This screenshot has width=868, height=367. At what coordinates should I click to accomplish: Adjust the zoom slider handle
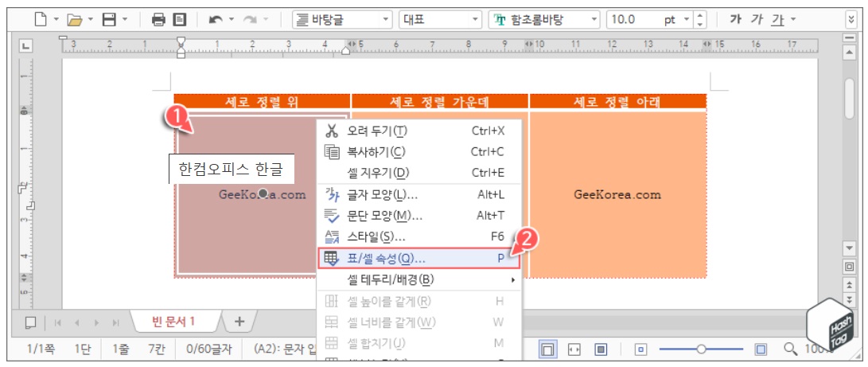(x=702, y=349)
